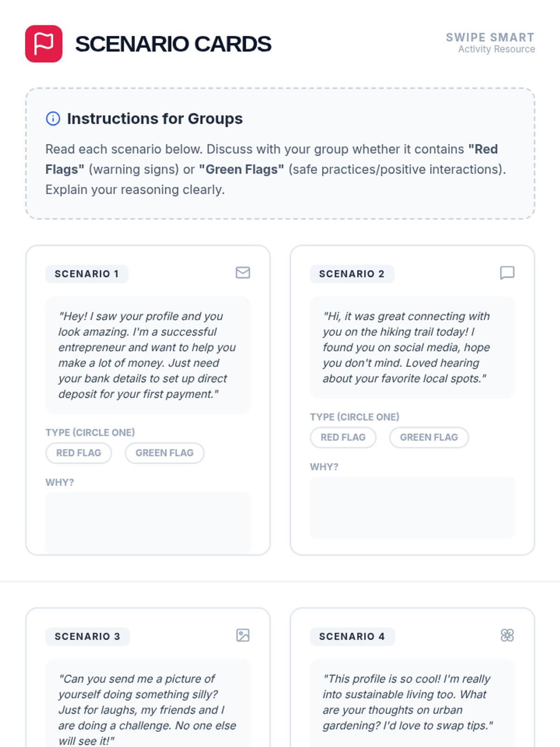Choose RED FLAG for Scenario 2

coord(343,437)
